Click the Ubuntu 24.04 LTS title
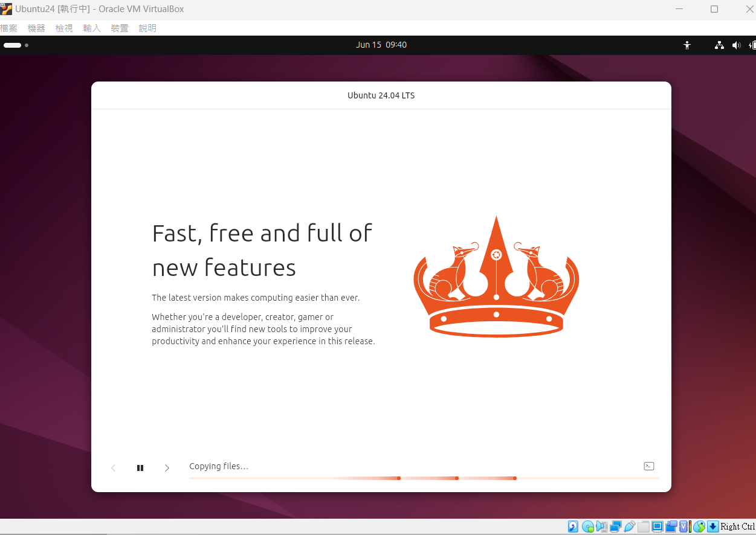756x535 pixels. 381,95
